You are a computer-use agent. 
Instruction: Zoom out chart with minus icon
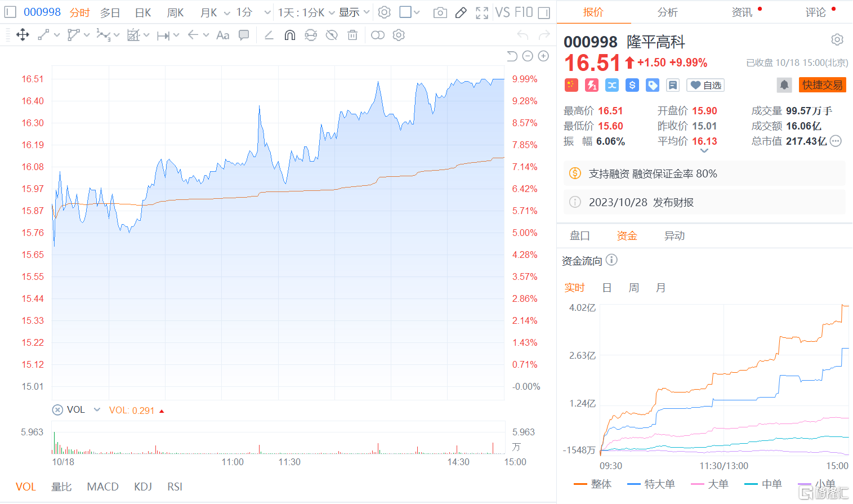click(x=528, y=56)
